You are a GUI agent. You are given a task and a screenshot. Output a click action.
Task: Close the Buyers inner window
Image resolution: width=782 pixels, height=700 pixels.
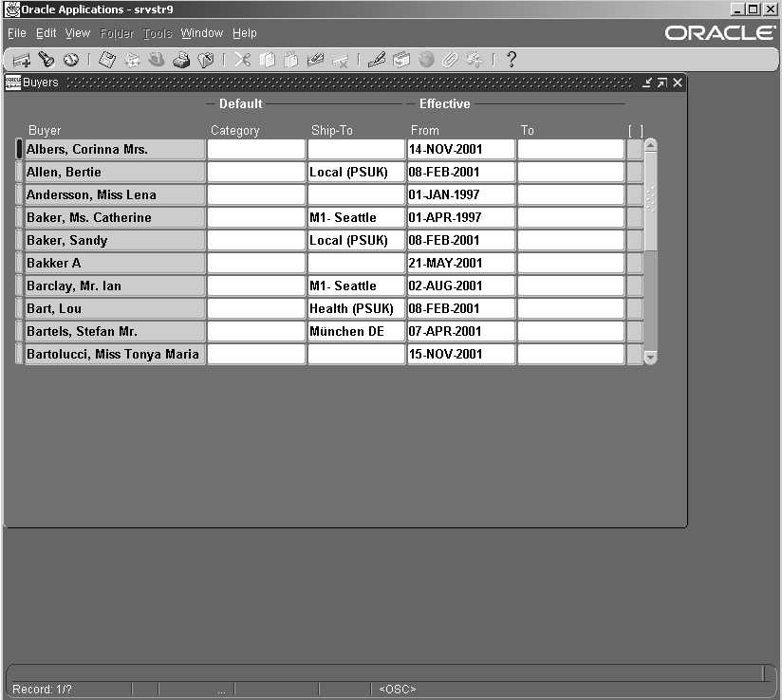click(678, 83)
